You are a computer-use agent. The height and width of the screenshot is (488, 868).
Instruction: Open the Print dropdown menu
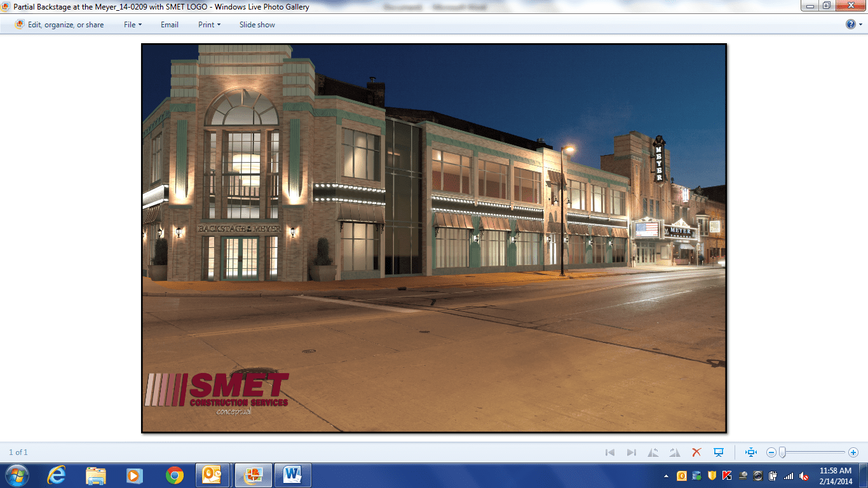click(x=209, y=25)
